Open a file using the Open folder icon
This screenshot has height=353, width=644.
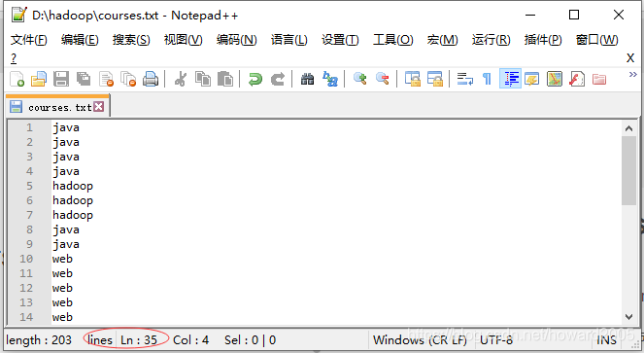coord(39,79)
